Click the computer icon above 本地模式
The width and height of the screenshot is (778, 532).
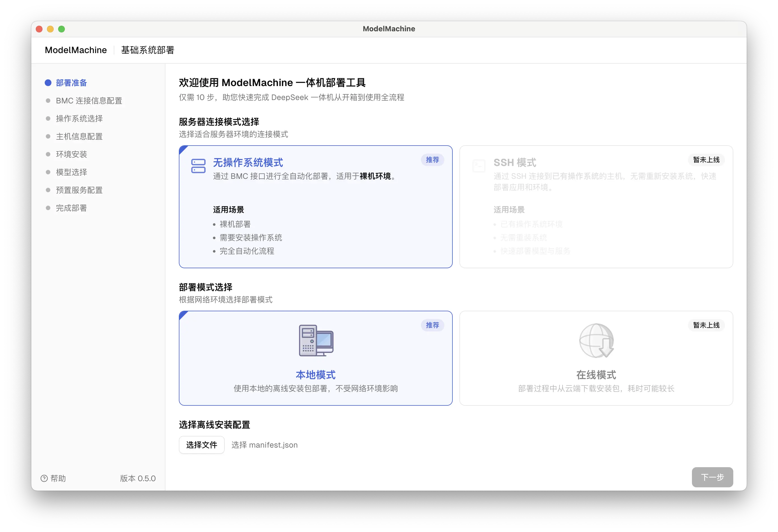click(x=316, y=341)
